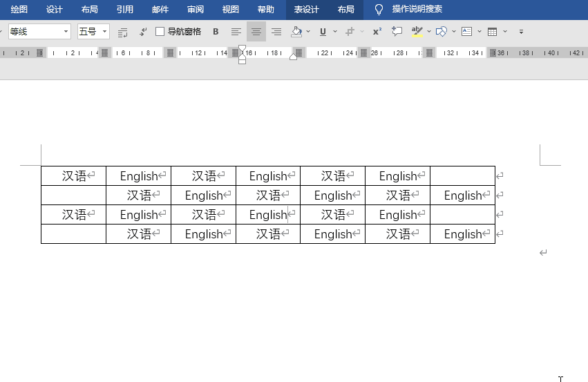Click the last English cell in bottom row

(463, 234)
